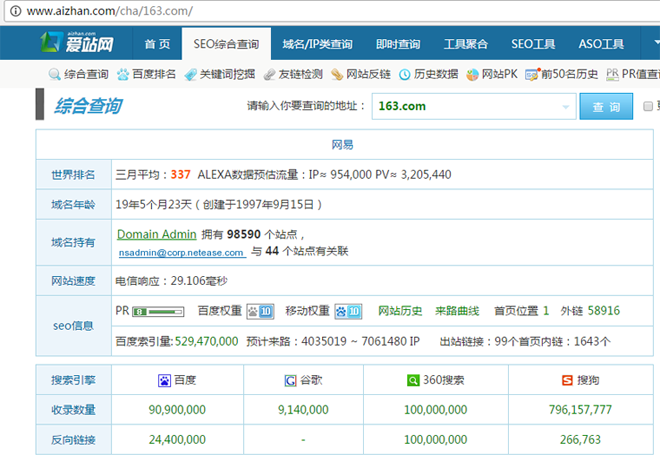
Task: Open the 关键词挖掘 toolbar link
Action: pos(227,75)
